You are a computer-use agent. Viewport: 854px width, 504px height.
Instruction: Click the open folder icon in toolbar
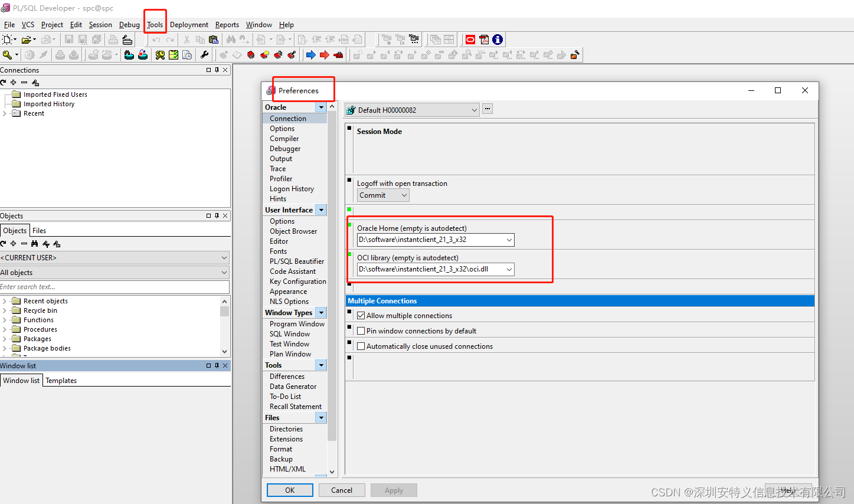click(26, 40)
